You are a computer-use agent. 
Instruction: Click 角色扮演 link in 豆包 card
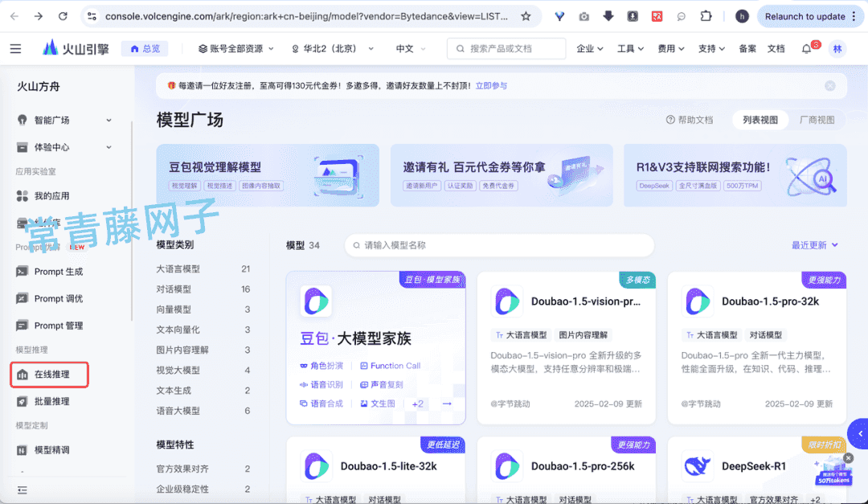(321, 366)
